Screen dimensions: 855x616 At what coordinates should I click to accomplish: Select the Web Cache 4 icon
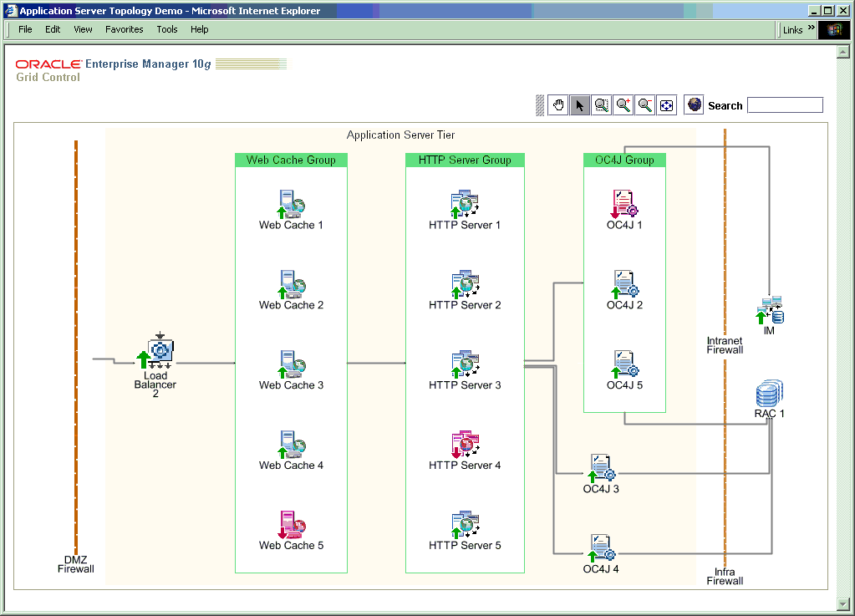(291, 445)
